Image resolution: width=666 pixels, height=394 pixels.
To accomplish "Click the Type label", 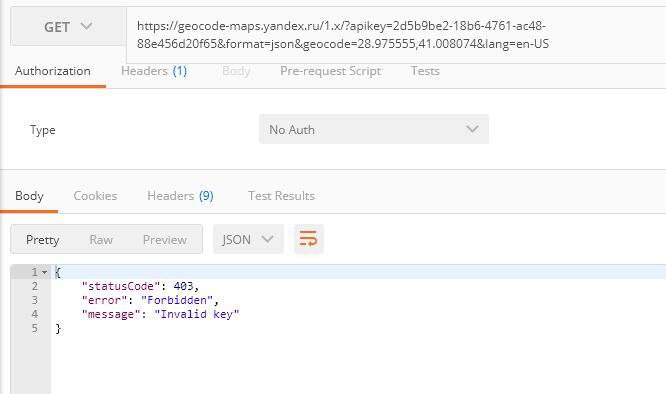I will pos(42,130).
